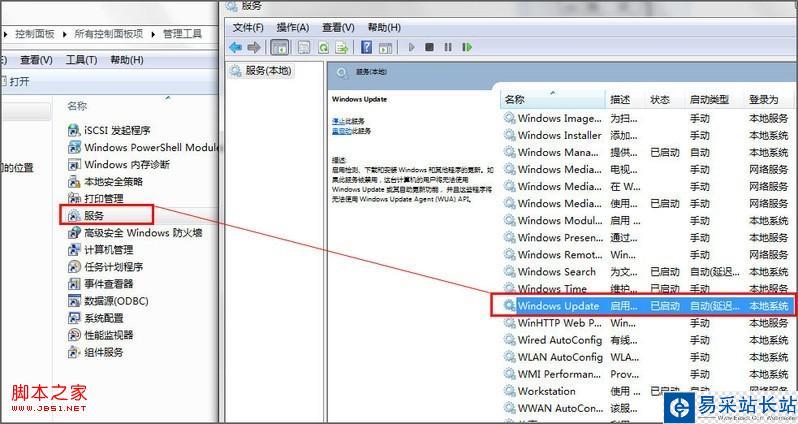Viewport: 798px width, 424px height.
Task: Select 计算机管理 shortcut
Action: (100, 250)
